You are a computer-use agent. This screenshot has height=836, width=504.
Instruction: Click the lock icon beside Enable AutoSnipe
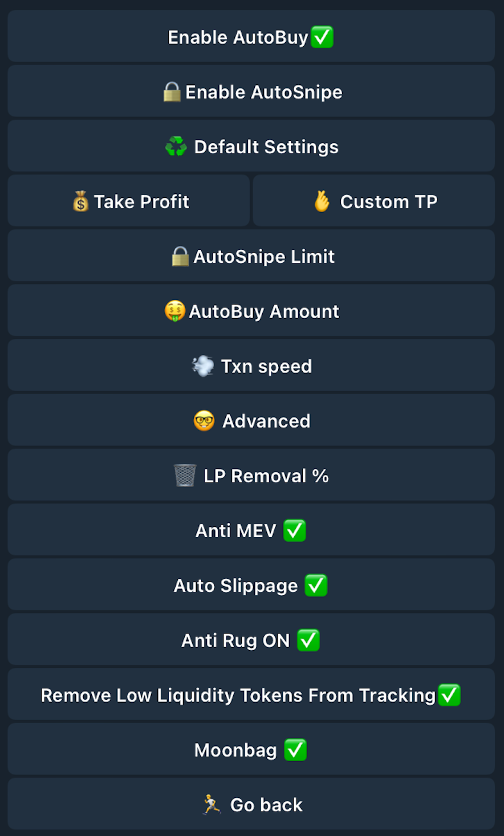(172, 92)
